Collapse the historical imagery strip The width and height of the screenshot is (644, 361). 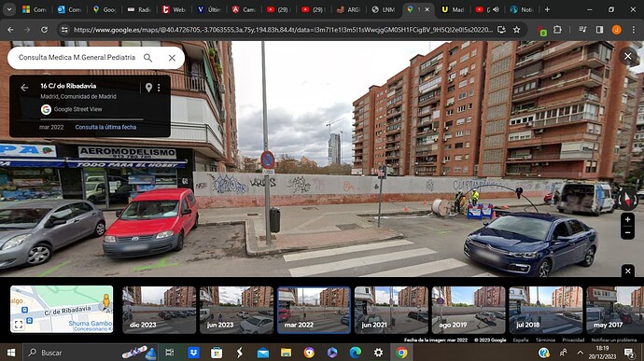(x=627, y=271)
